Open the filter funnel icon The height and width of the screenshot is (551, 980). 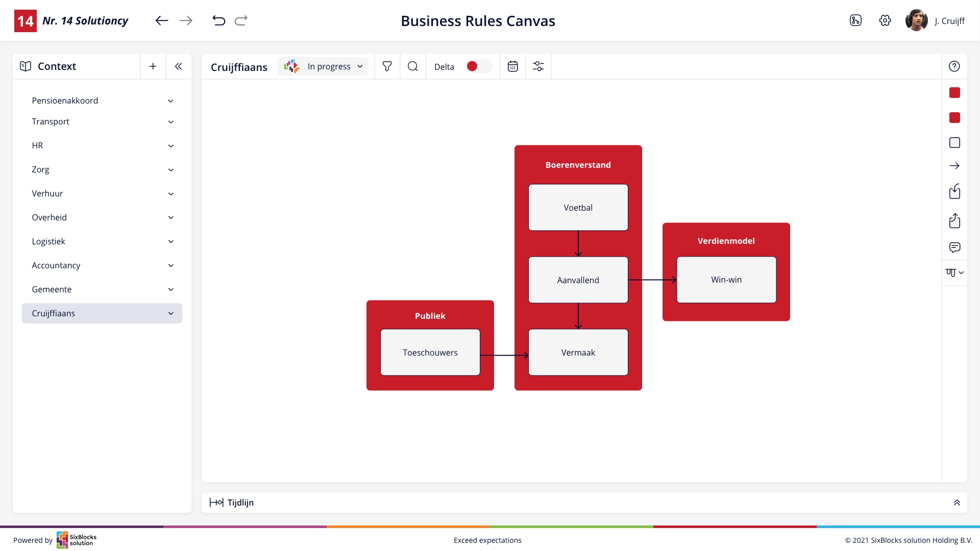(387, 66)
